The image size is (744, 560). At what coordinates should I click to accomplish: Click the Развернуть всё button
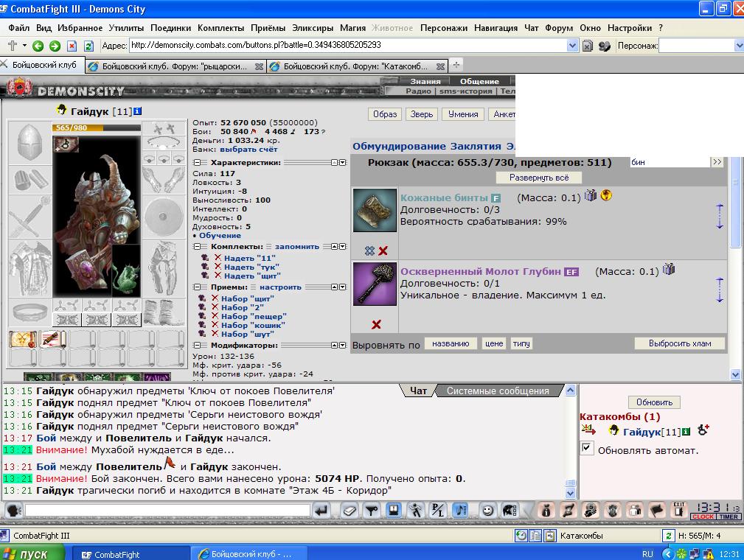539,178
